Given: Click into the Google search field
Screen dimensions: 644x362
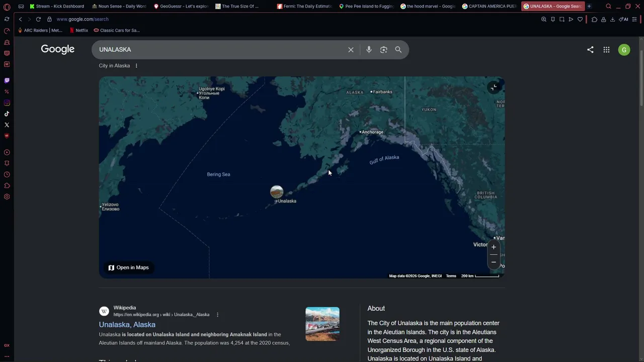Looking at the screenshot, I should coord(221,50).
